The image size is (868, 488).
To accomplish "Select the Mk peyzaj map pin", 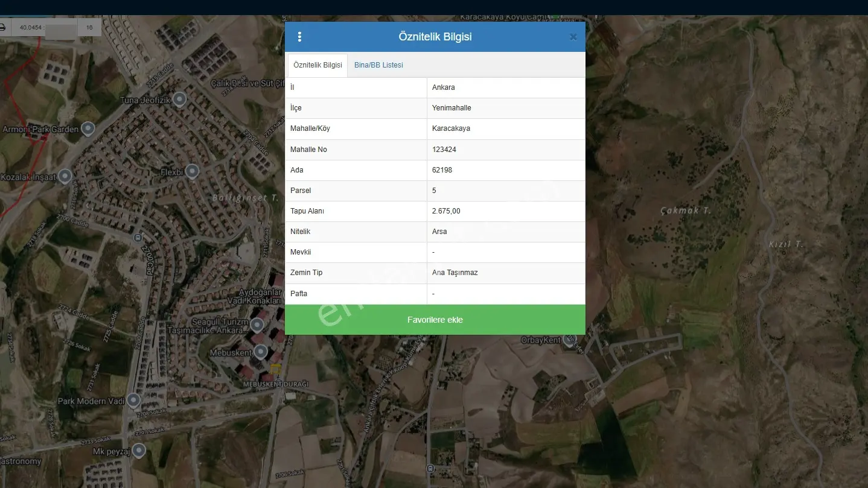I will tap(139, 450).
